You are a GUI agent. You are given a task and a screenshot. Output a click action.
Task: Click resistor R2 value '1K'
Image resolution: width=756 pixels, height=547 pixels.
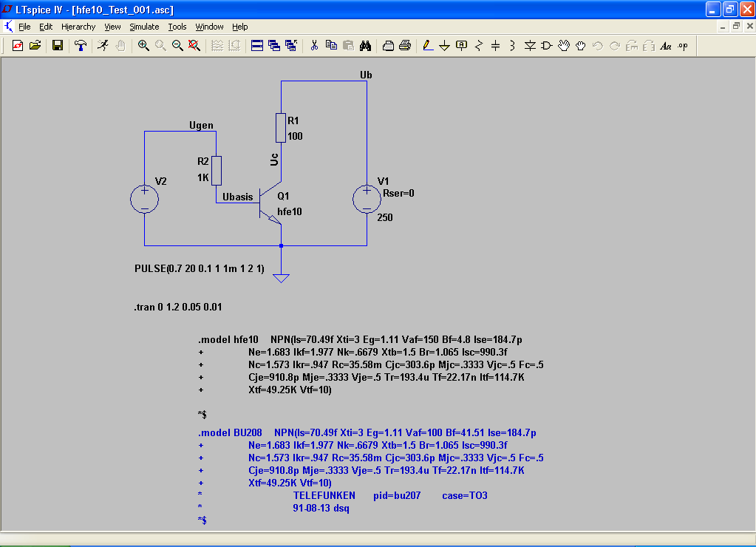tap(203, 177)
